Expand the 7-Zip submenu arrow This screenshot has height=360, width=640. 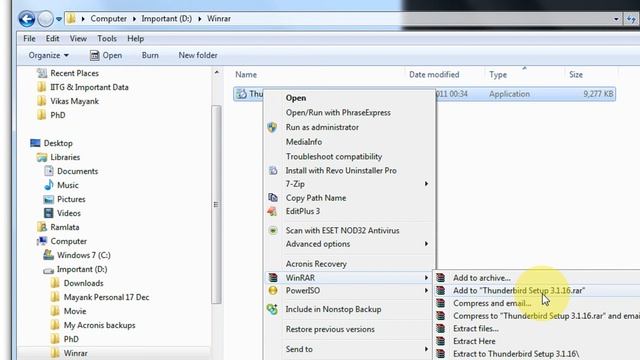(426, 184)
